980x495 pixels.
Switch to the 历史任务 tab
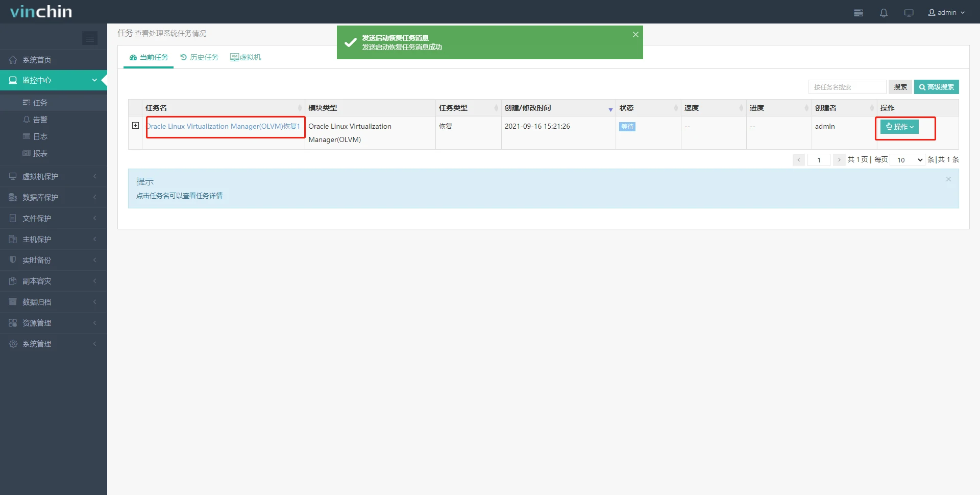tap(199, 57)
